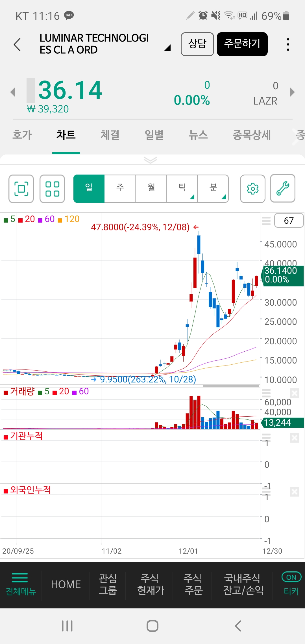Click the 60-day MA purple swatch

40,220
